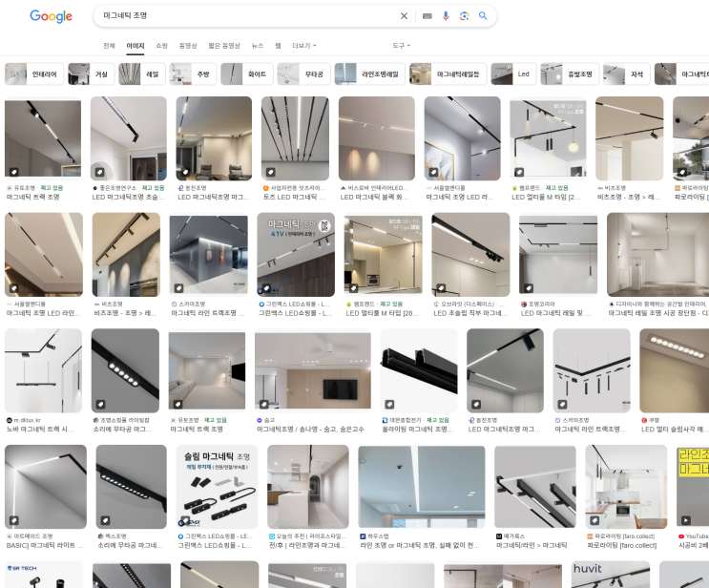Open the 웹 tab
This screenshot has height=588, width=709.
click(x=278, y=46)
